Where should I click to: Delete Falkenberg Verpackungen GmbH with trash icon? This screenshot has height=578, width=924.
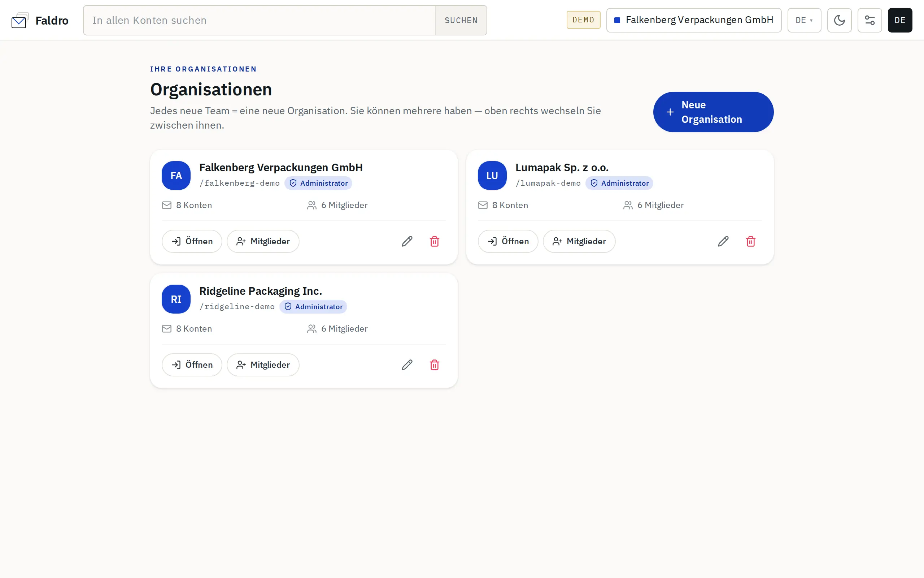click(x=435, y=241)
